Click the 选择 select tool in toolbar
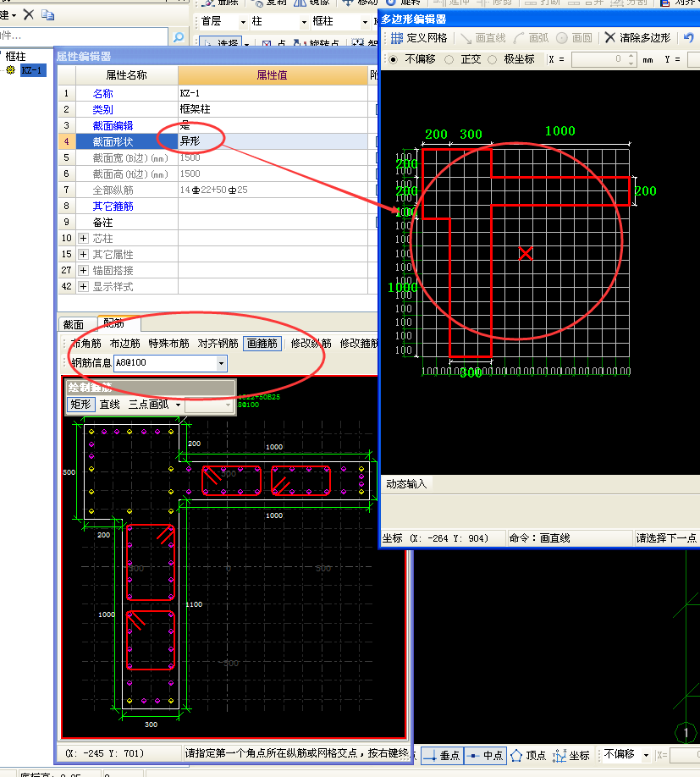This screenshot has width=700, height=777. point(222,44)
